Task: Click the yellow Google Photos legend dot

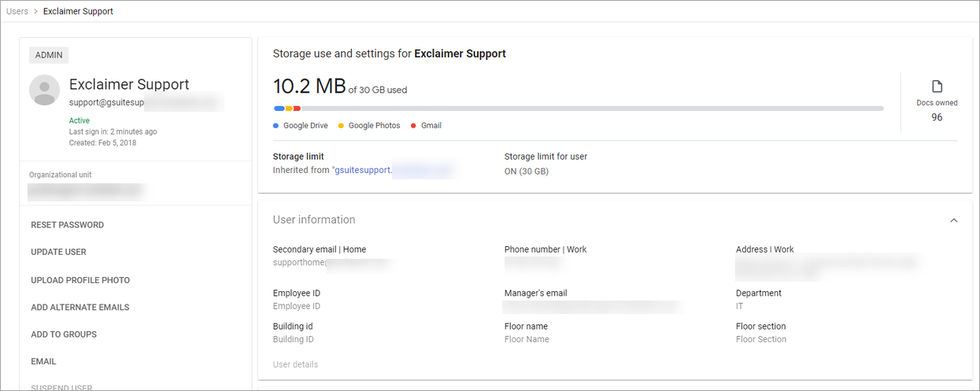Action: coord(342,126)
